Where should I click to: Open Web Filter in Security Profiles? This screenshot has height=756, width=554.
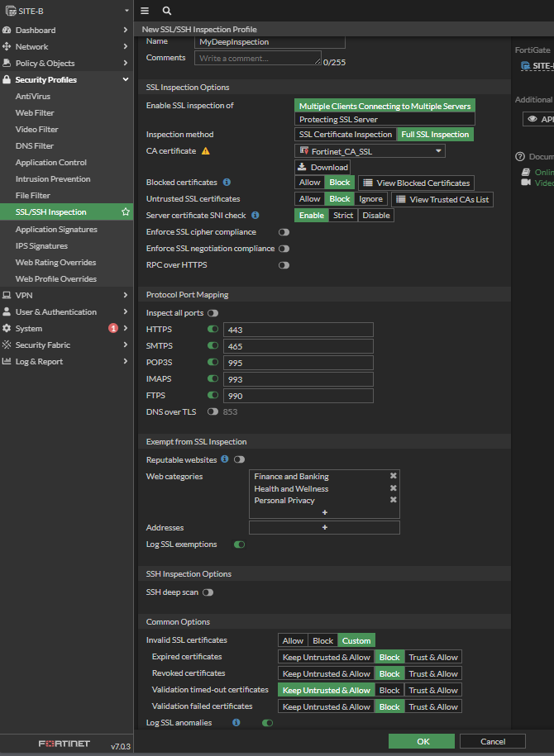[35, 113]
